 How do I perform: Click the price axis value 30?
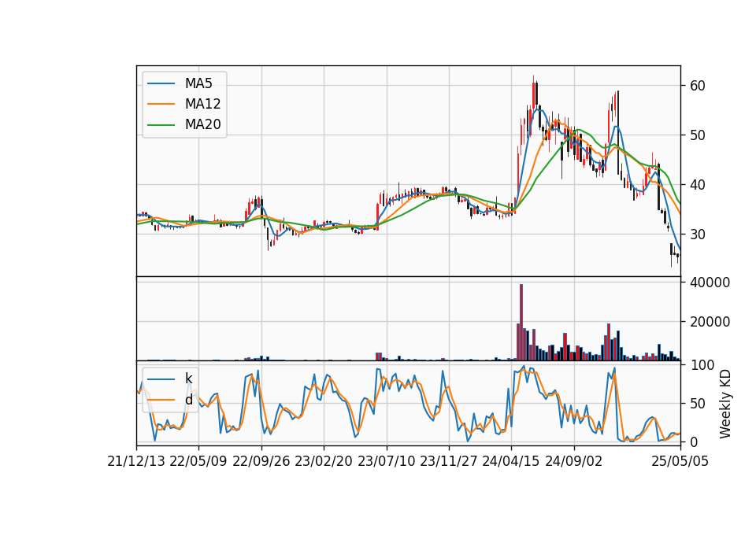698,235
